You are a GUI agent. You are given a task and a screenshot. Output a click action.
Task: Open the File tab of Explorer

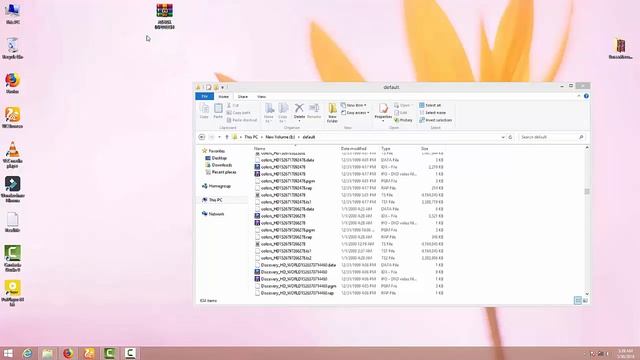[204, 96]
